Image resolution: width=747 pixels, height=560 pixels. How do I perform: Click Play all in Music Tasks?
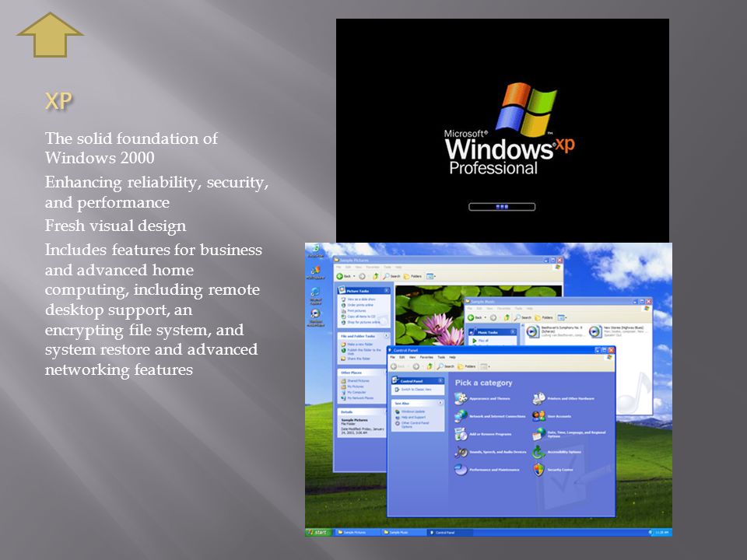click(480, 341)
